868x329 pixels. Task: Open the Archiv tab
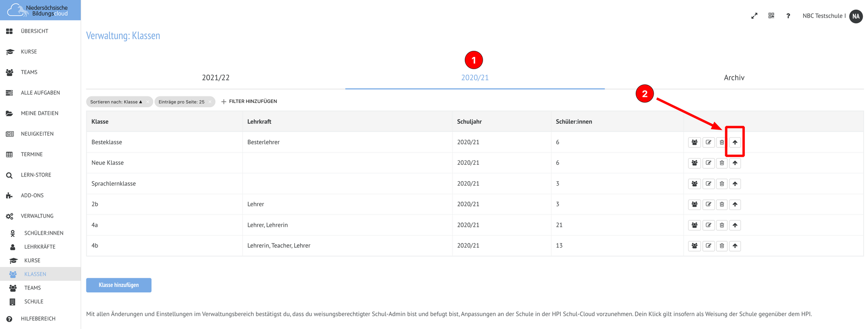734,78
